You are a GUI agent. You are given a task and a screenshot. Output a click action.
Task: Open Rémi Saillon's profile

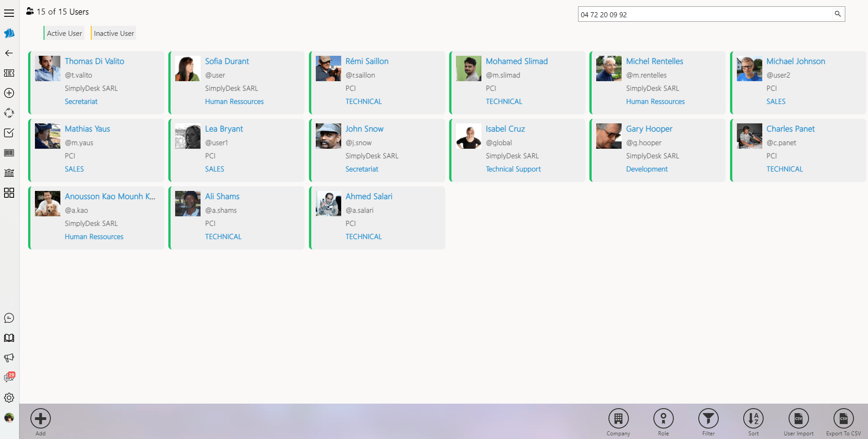(x=367, y=61)
